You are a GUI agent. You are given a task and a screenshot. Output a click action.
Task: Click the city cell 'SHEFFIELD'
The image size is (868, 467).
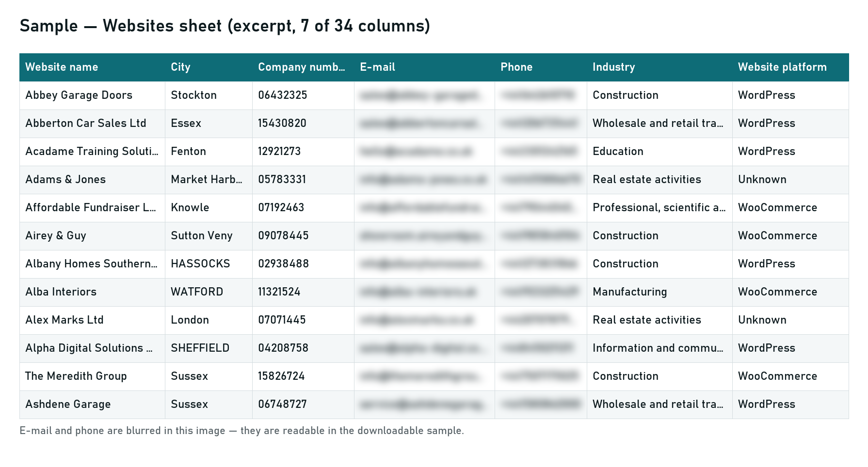[x=209, y=348]
